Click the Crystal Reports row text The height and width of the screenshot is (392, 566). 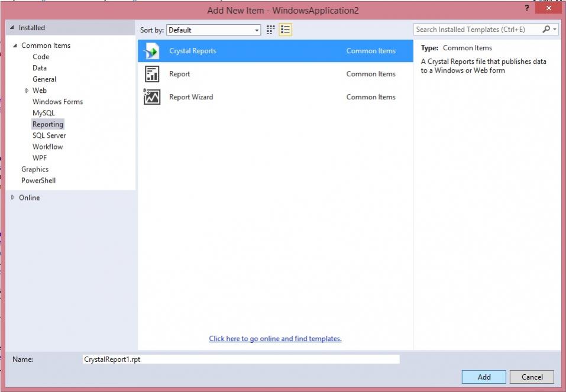(x=193, y=51)
